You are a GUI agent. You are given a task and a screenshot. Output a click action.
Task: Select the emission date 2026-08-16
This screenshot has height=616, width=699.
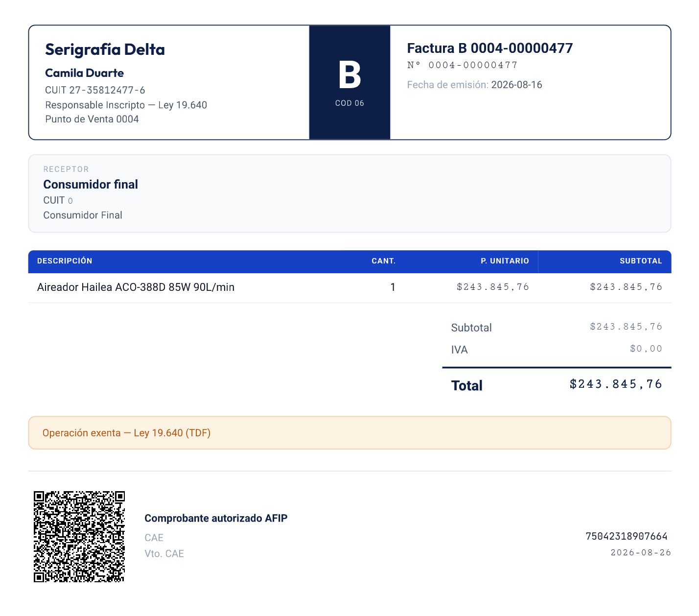pyautogui.click(x=516, y=85)
